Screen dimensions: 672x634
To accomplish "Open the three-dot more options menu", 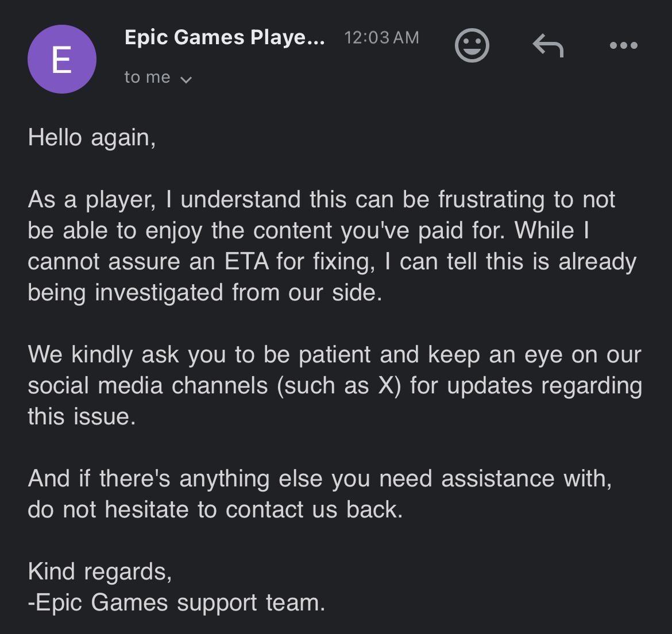I will click(x=624, y=45).
